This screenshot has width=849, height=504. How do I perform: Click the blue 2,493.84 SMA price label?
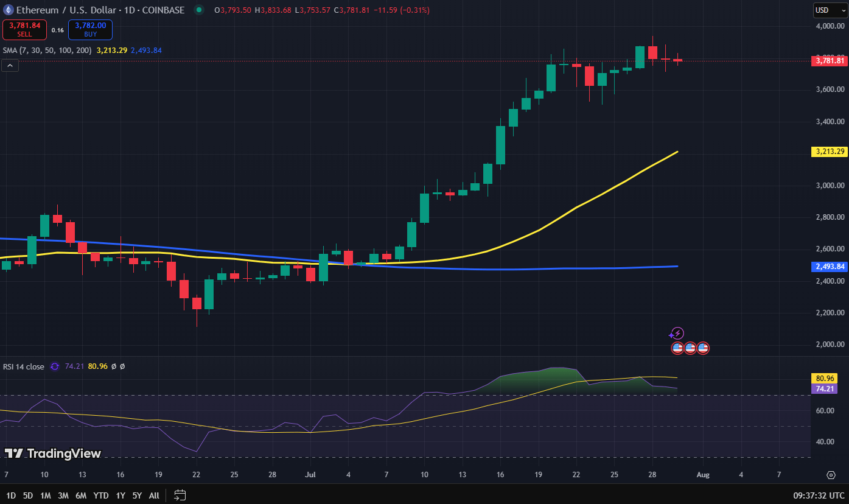828,266
